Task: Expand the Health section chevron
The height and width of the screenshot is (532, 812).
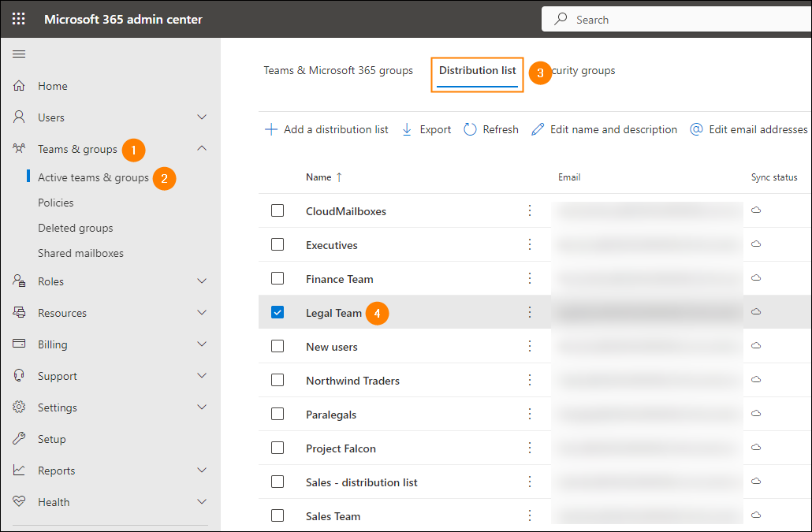Action: 202,501
